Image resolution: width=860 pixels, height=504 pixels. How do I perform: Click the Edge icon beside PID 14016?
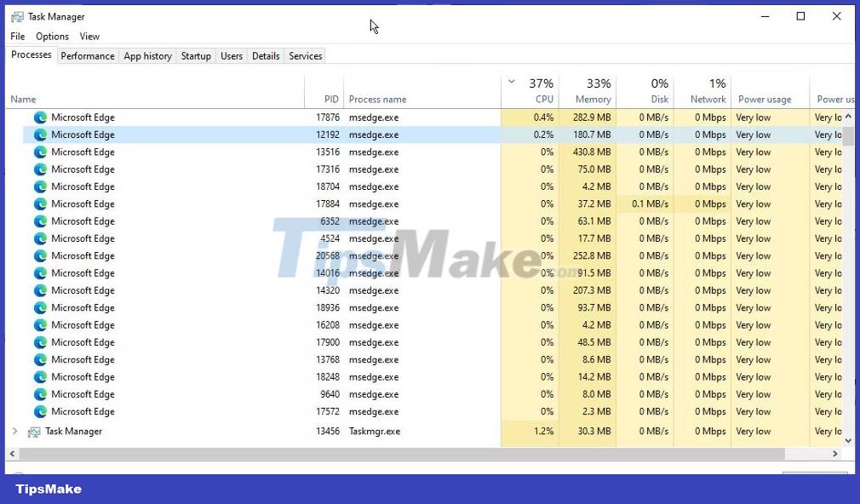tap(39, 272)
